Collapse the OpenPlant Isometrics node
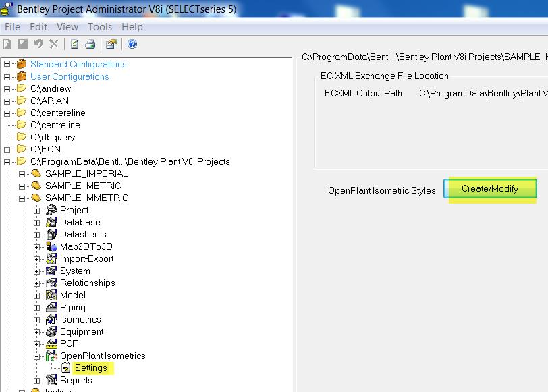The image size is (548, 392). coord(36,356)
